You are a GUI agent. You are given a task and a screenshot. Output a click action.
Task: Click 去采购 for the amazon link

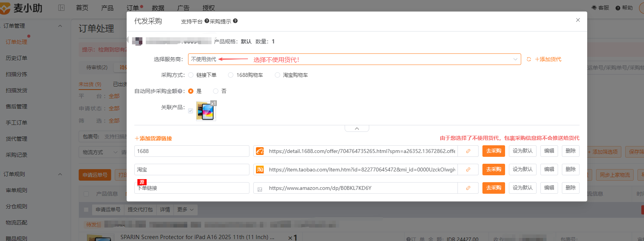[x=494, y=188]
